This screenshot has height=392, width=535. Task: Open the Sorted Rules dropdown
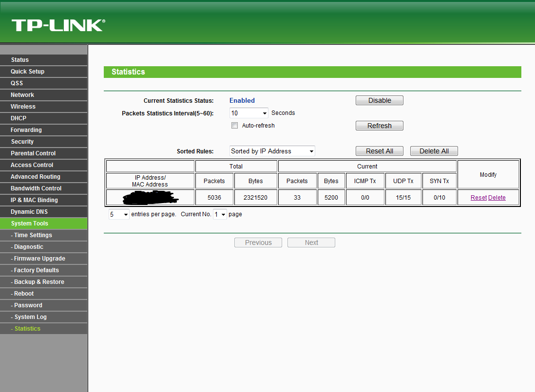pyautogui.click(x=272, y=151)
